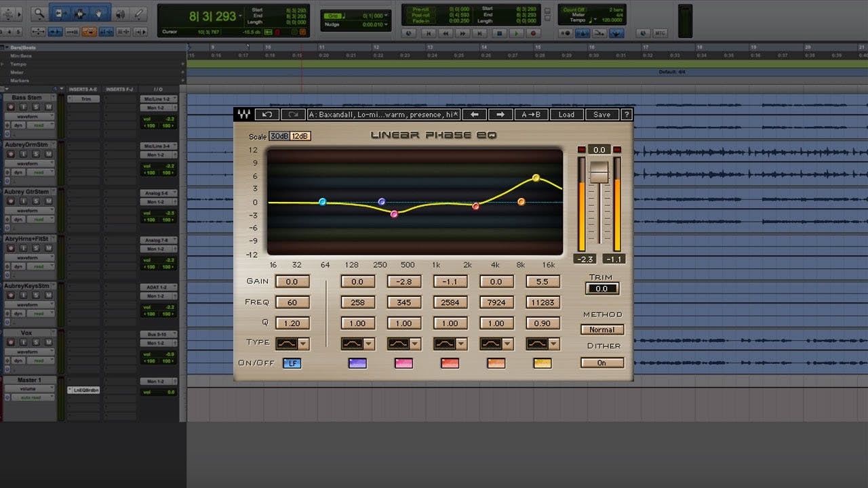Click the Stop transport button
Screen dimensions: 868x488
click(500, 33)
